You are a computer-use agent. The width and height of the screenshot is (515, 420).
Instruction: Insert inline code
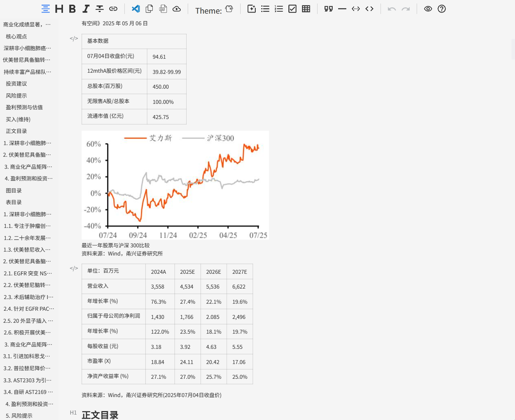coord(369,9)
